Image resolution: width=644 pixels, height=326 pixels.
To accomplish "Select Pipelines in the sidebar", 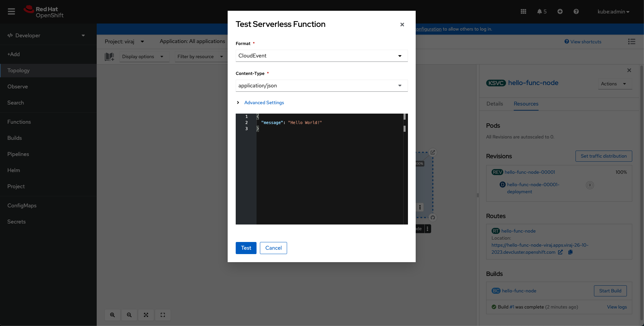I will point(18,154).
